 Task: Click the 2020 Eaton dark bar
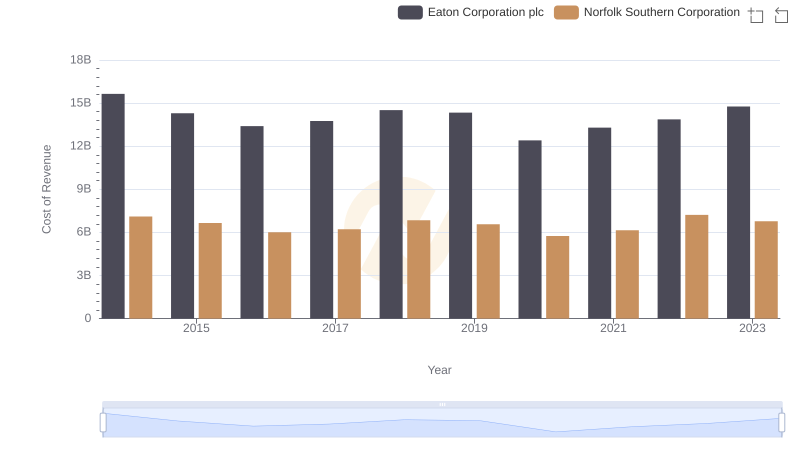[x=530, y=229]
